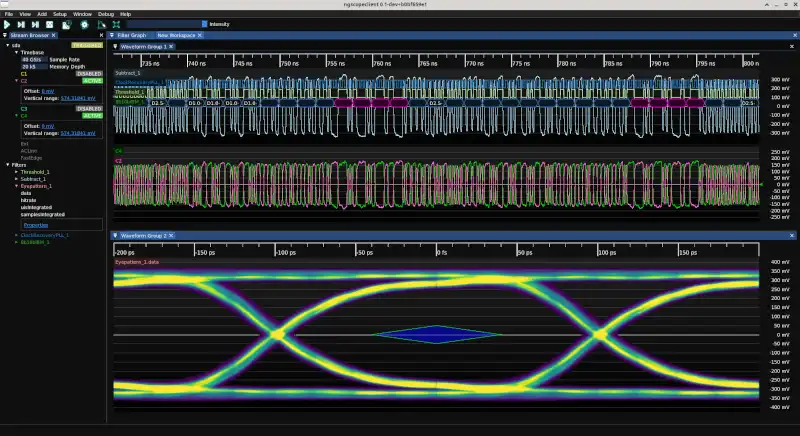Select the Stream Browser tab
Viewport: 800px width, 436px height.
point(30,35)
